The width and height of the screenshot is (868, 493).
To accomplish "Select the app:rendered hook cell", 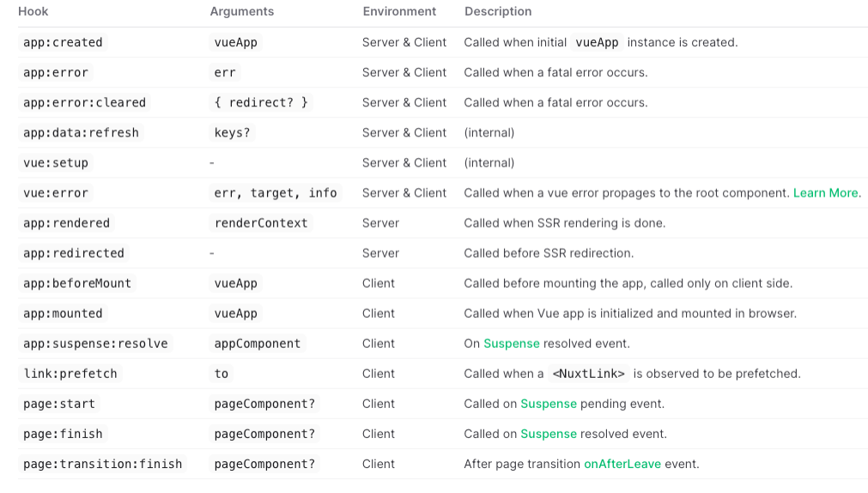I will pos(66,223).
